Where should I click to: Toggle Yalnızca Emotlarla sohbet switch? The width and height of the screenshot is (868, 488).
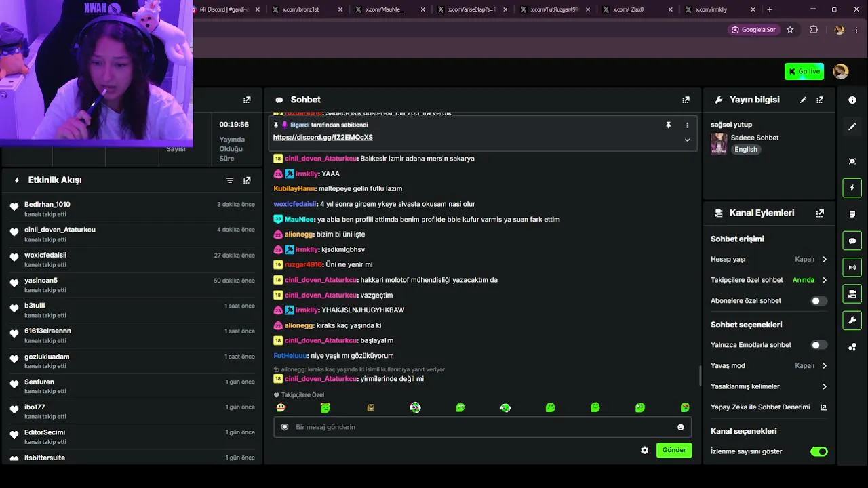pos(819,345)
